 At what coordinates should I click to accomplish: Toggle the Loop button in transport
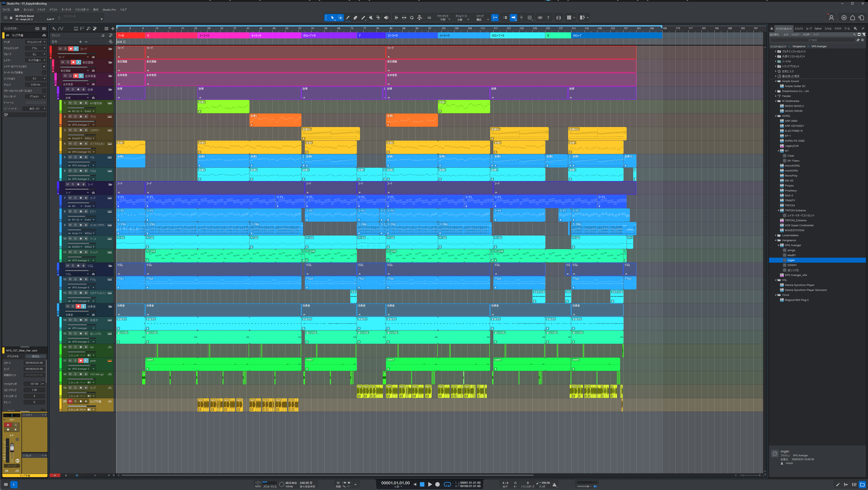[x=447, y=484]
